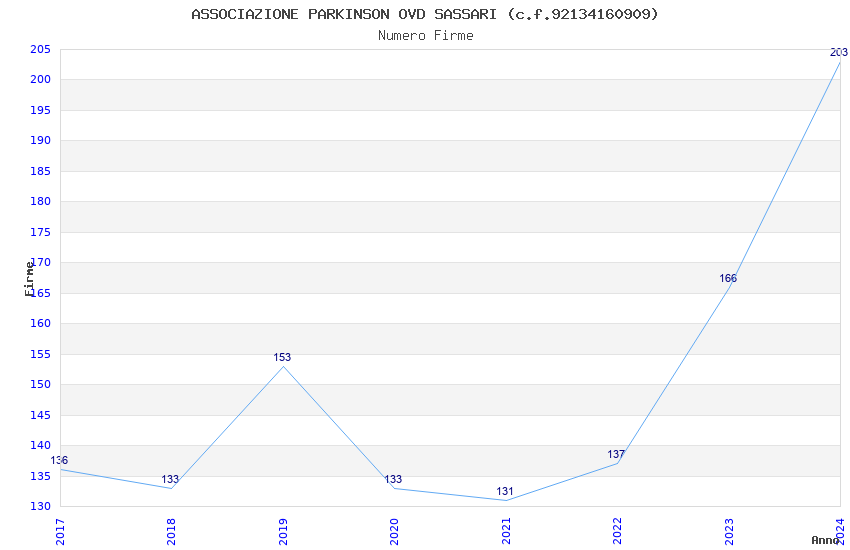Click the Anno x-axis title
The height and width of the screenshot is (550, 850).
[825, 540]
